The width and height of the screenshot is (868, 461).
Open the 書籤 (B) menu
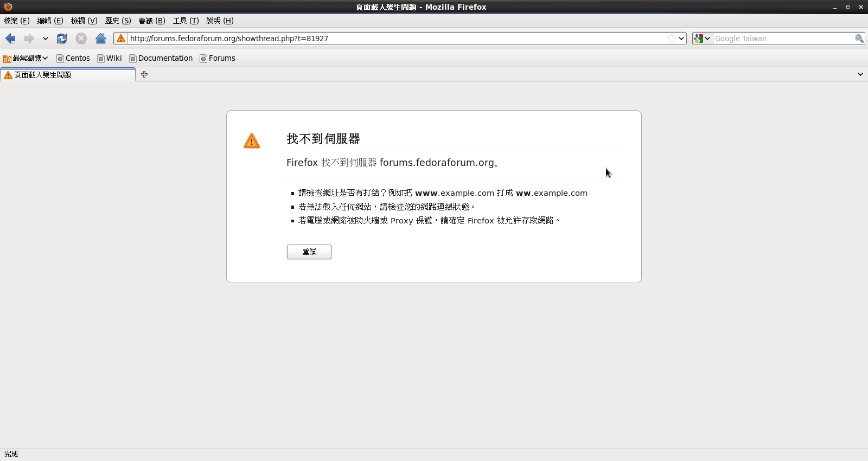click(x=152, y=21)
